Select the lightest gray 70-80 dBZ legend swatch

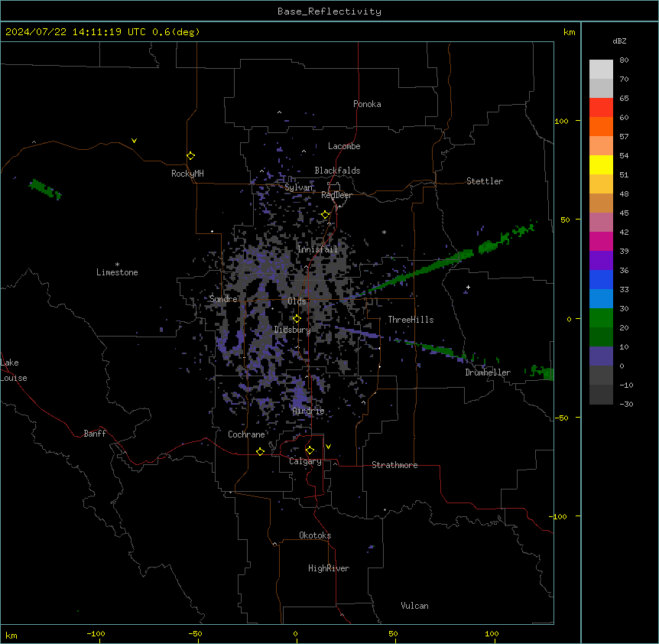point(601,70)
